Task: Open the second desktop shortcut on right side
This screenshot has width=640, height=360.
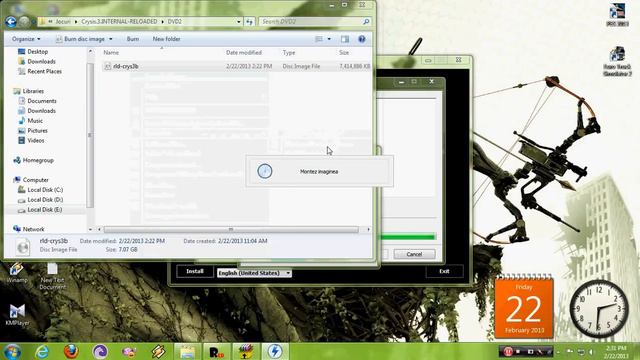Action: [x=617, y=62]
